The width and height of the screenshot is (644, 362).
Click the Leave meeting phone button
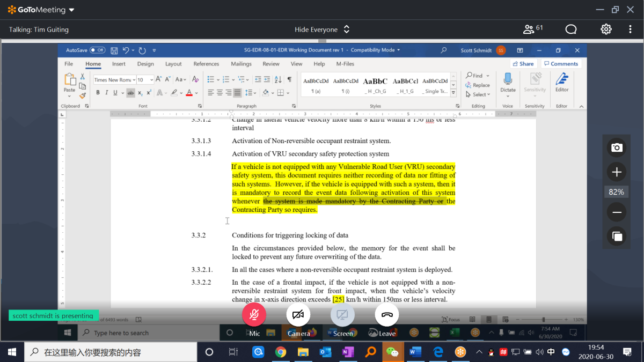click(x=386, y=315)
